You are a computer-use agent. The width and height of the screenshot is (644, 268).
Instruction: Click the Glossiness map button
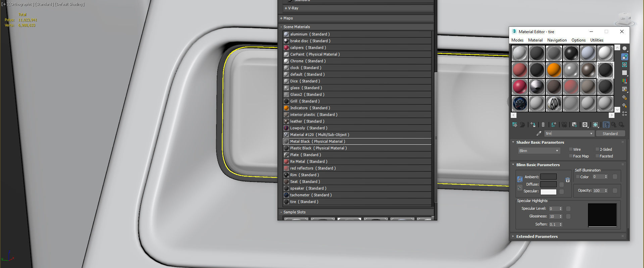568,216
